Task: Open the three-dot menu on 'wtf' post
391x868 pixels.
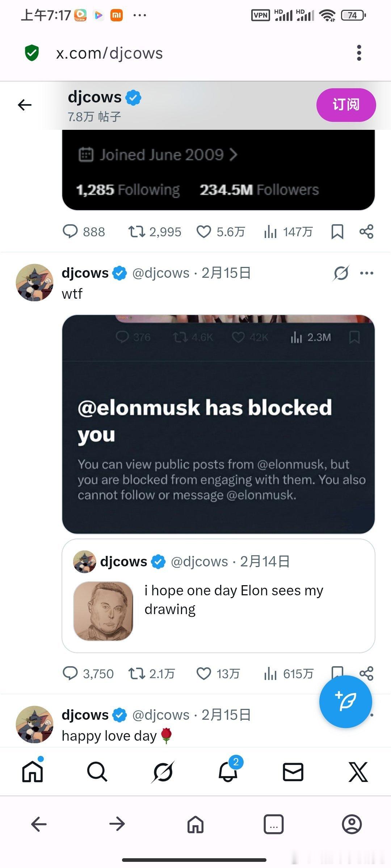Action: (x=367, y=273)
